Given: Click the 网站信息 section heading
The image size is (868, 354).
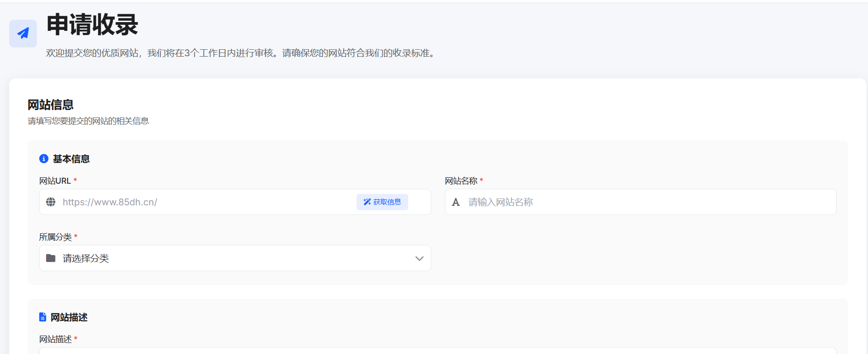Looking at the screenshot, I should tap(51, 105).
